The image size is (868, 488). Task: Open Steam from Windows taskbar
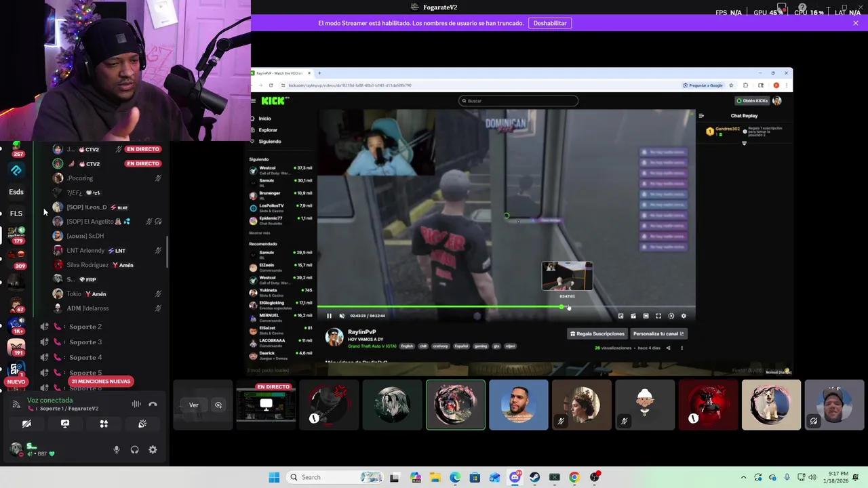tap(534, 477)
